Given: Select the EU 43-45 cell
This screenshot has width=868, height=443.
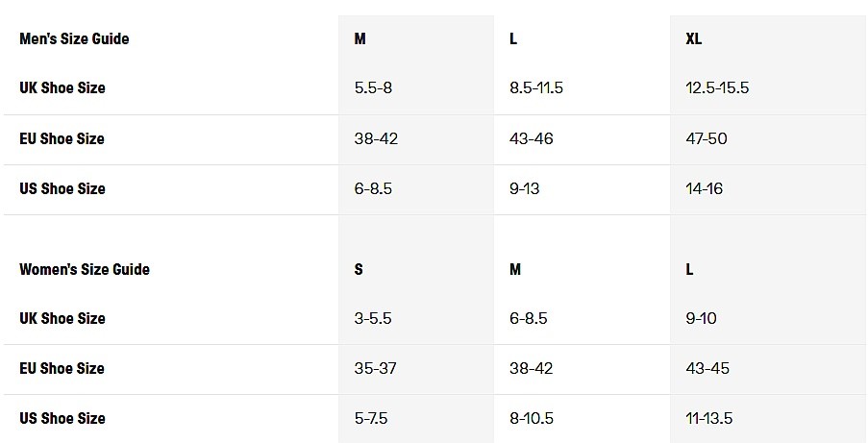Looking at the screenshot, I should (707, 369).
